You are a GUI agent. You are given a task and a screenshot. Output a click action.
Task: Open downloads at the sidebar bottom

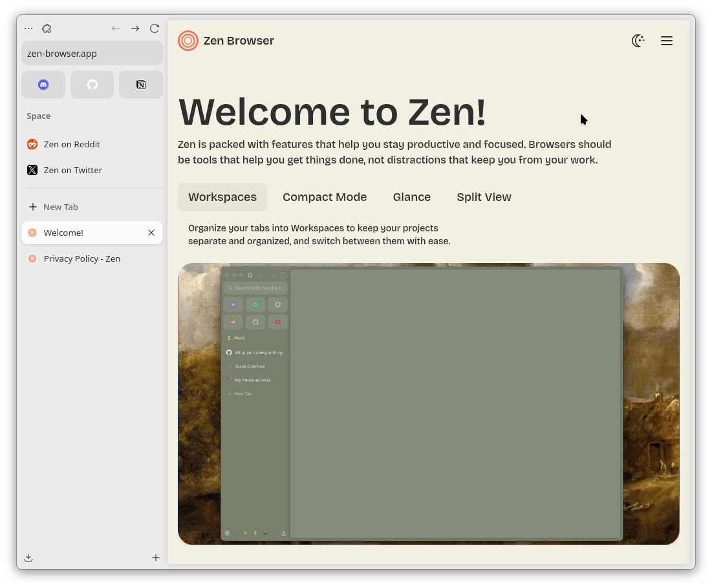pyautogui.click(x=28, y=558)
